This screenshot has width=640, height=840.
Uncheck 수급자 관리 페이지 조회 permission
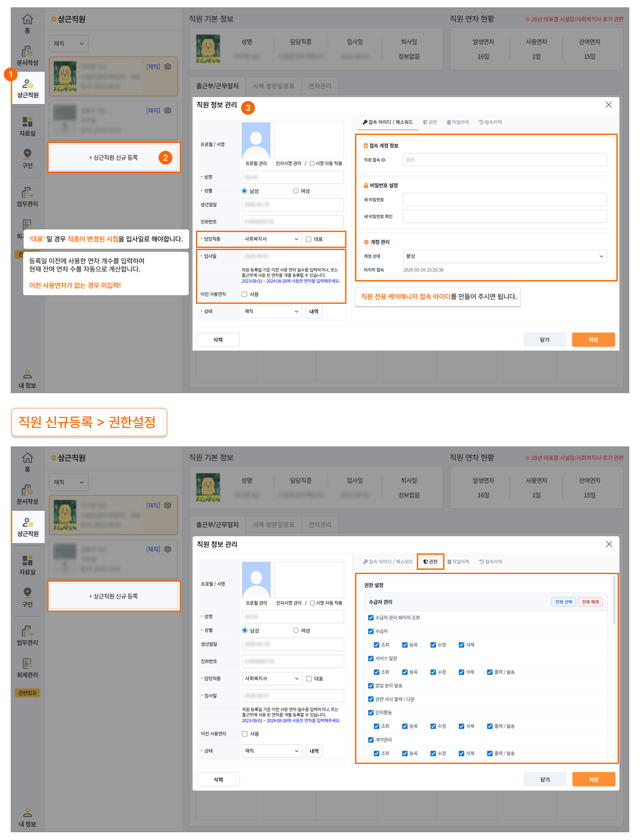371,617
